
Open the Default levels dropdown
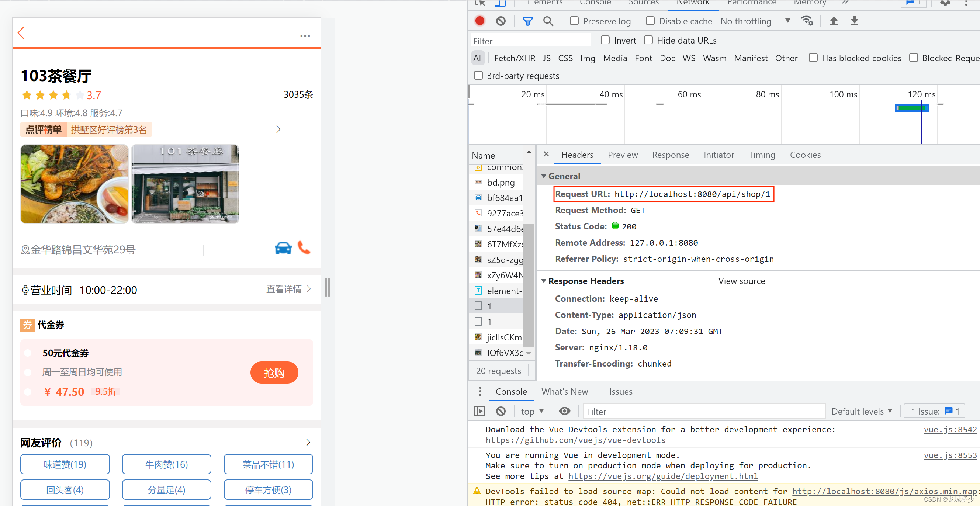862,411
